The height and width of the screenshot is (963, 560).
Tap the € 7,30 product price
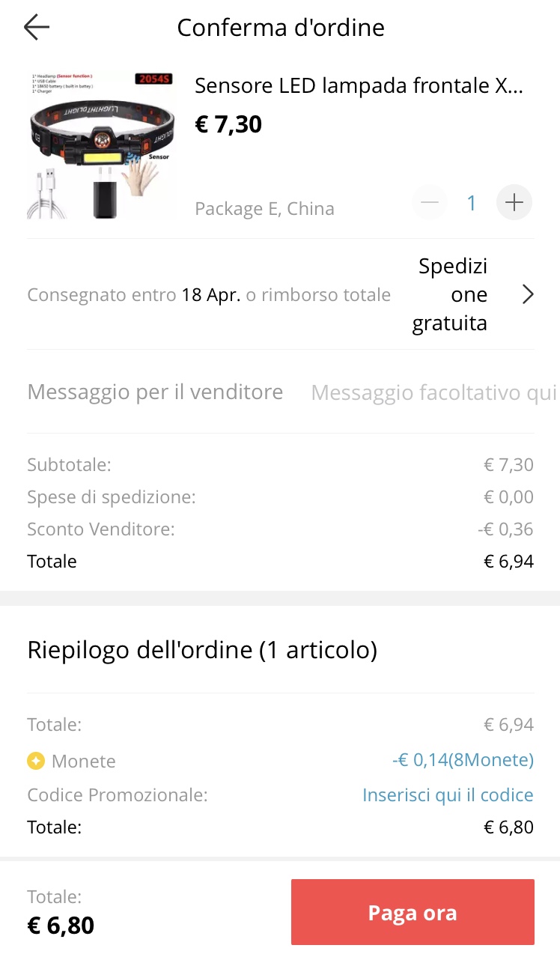coord(228,124)
